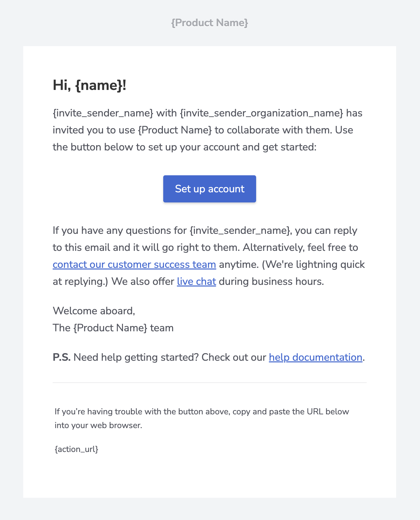Click the {Product Name} header at the top
420x520 pixels.
(x=209, y=23)
